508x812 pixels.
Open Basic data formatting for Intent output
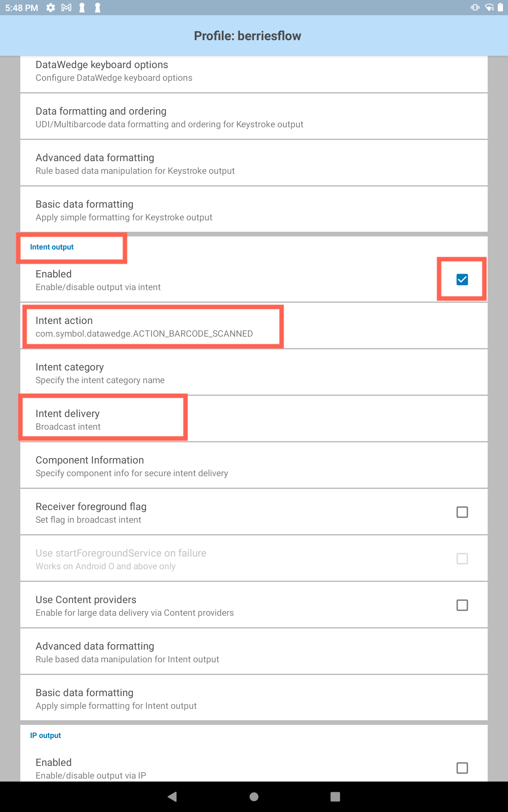(254, 698)
